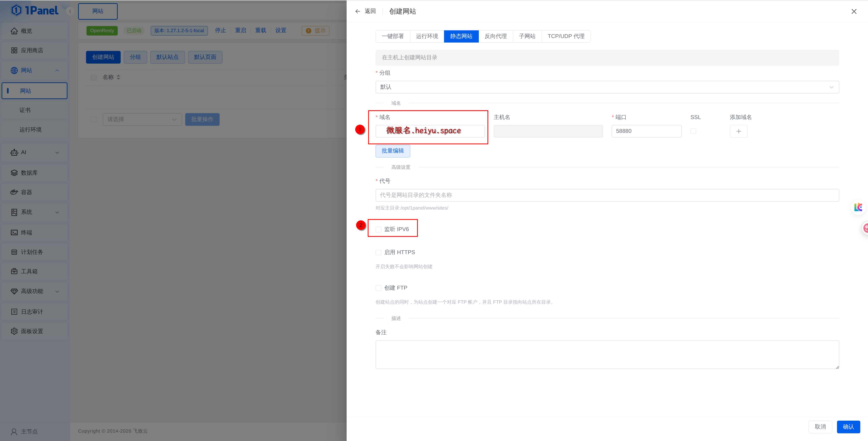Click the 默认页面 button
This screenshot has height=441, width=868.
pyautogui.click(x=205, y=57)
